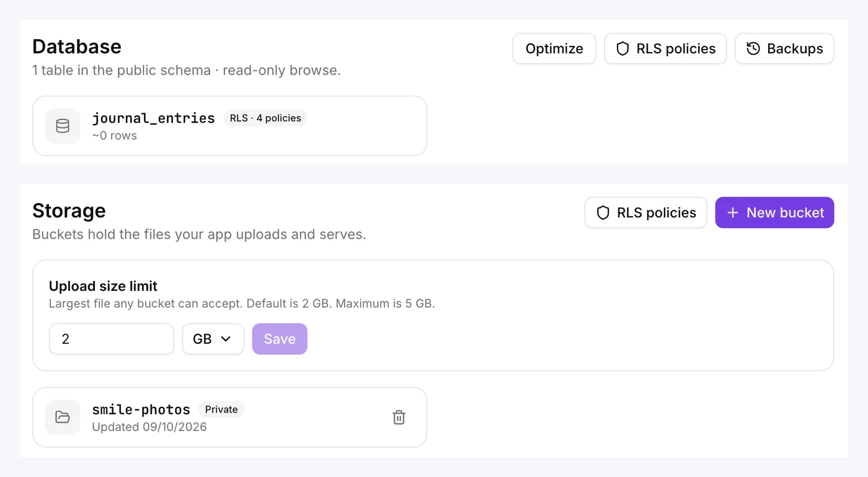Image resolution: width=868 pixels, height=477 pixels.
Task: Click the Private badge on smile-photos
Action: click(x=221, y=409)
